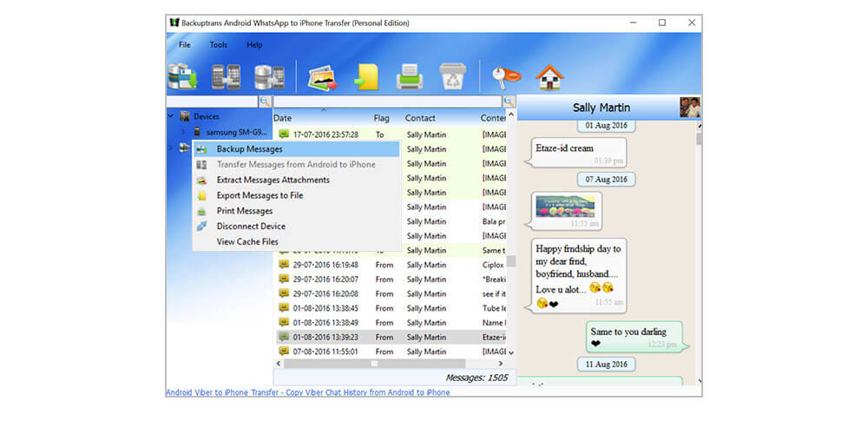The width and height of the screenshot is (868, 434).
Task: Click the Extract Messages Attachments menu icon
Action: tap(201, 180)
